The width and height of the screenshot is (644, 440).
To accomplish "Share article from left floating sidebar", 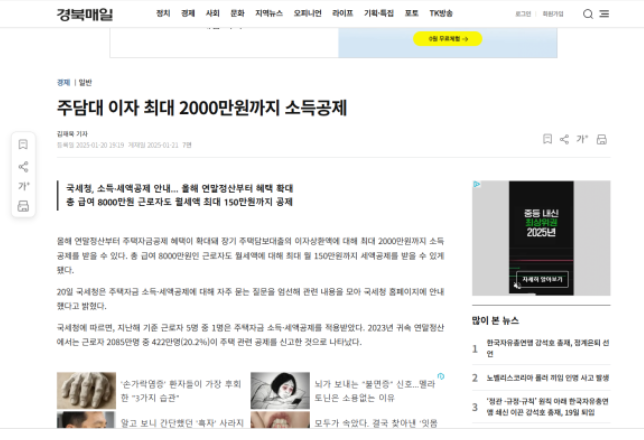I will pos(23,166).
